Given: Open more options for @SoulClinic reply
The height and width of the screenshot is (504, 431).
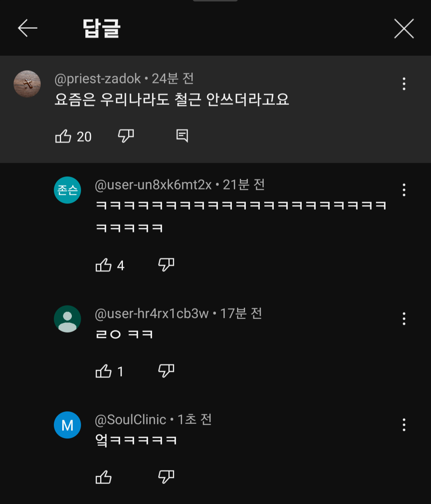Looking at the screenshot, I should click(404, 425).
